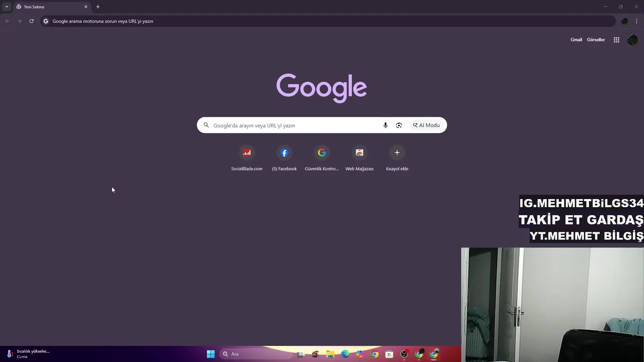The image size is (644, 362).
Task: Click the Google logo
Action: point(321,88)
